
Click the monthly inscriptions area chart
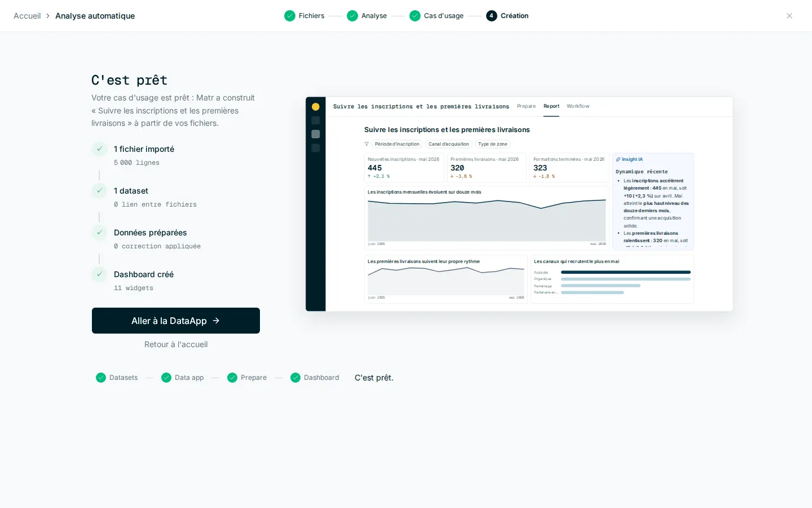point(487,220)
